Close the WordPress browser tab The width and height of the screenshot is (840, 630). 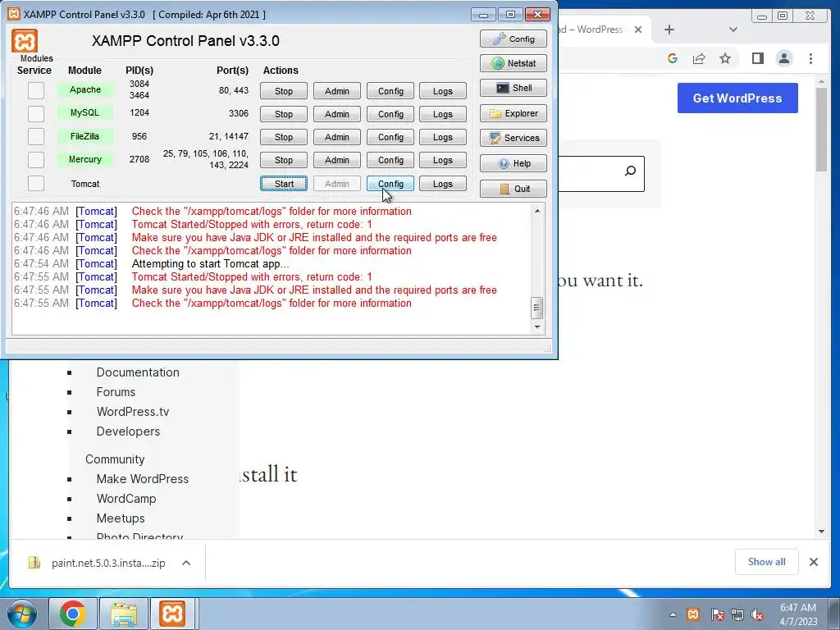point(638,30)
